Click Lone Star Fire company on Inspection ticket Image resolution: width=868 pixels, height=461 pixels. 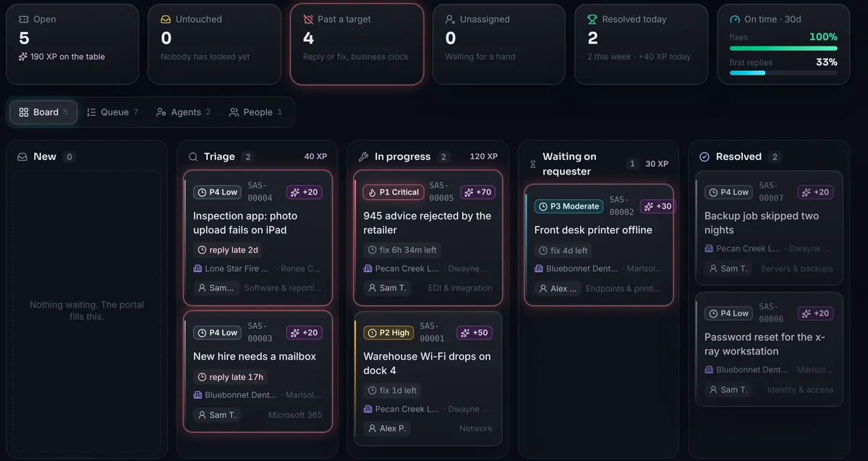pyautogui.click(x=231, y=268)
